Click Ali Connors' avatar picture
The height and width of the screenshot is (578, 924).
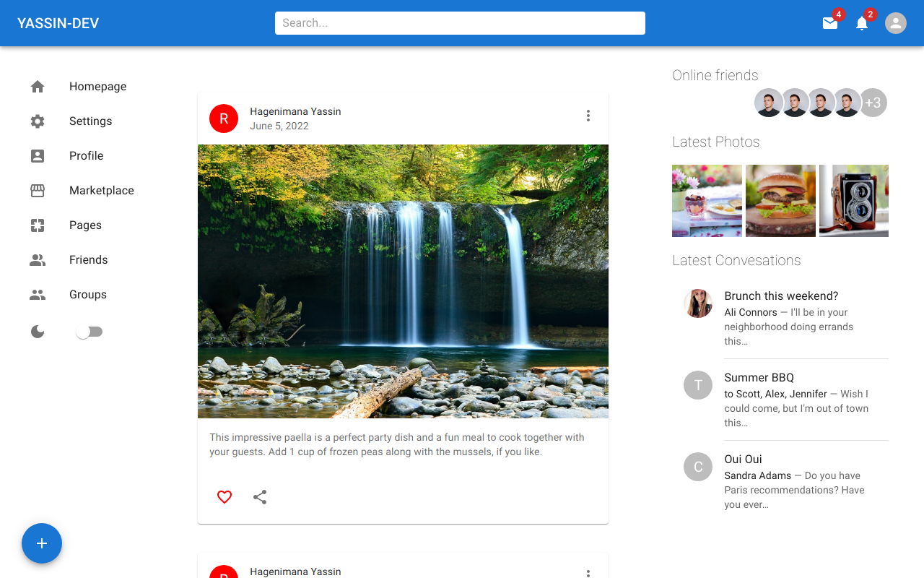(x=698, y=303)
